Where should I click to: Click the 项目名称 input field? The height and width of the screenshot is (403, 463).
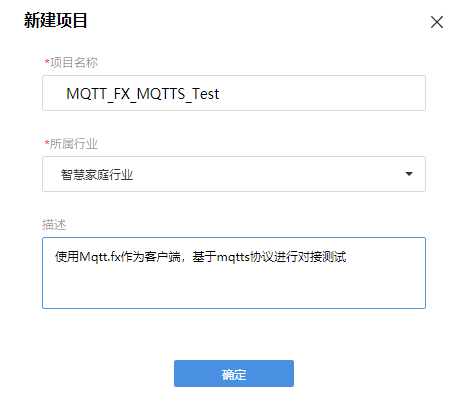[234, 93]
